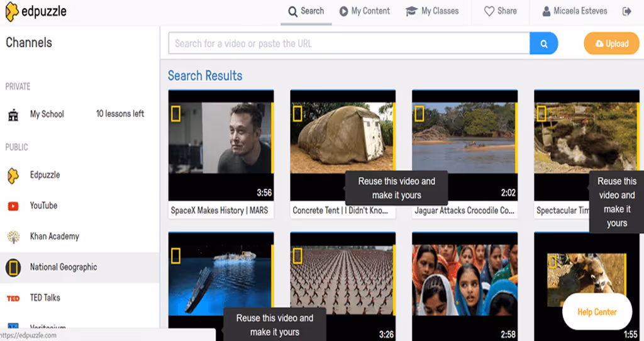Select the YouTube channel
This screenshot has height=341, width=644.
79,206
